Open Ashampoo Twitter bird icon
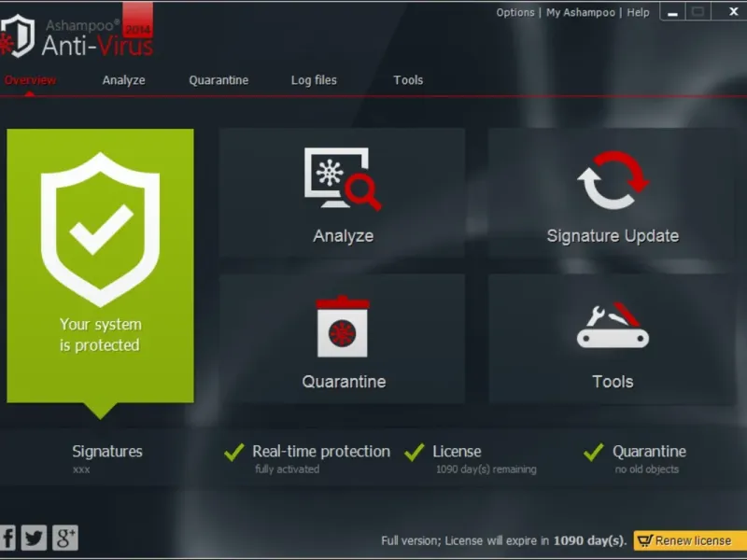Image resolution: width=747 pixels, height=560 pixels. point(34,538)
